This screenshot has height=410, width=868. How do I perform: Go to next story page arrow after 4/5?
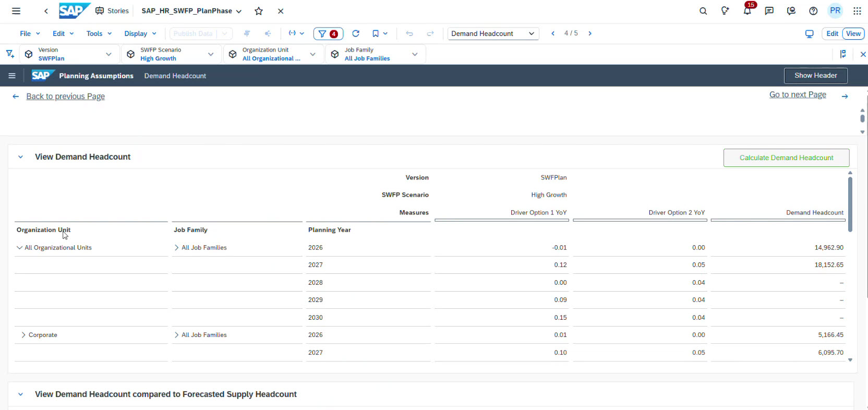(x=590, y=33)
